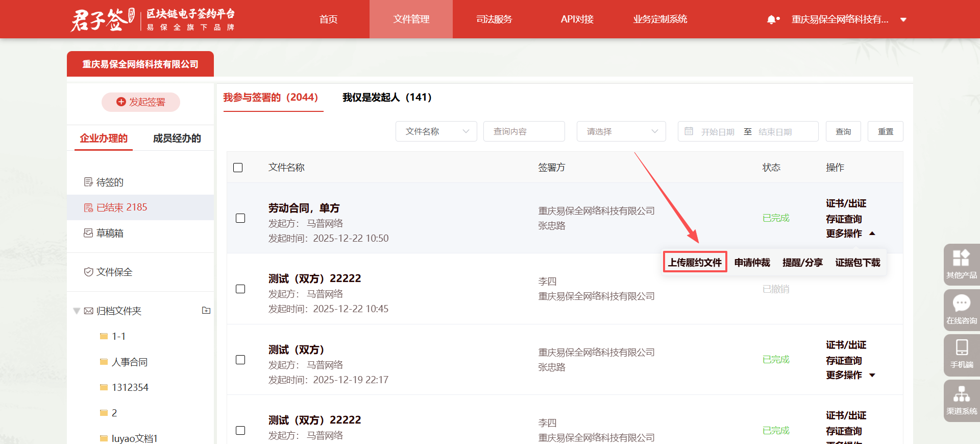
Task: Collapse the 归档文件夹 tree
Action: click(77, 311)
